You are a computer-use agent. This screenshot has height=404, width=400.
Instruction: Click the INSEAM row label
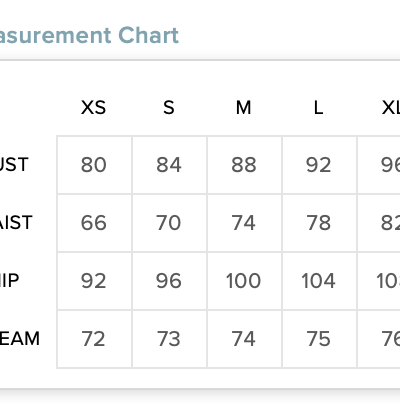[x=20, y=339]
